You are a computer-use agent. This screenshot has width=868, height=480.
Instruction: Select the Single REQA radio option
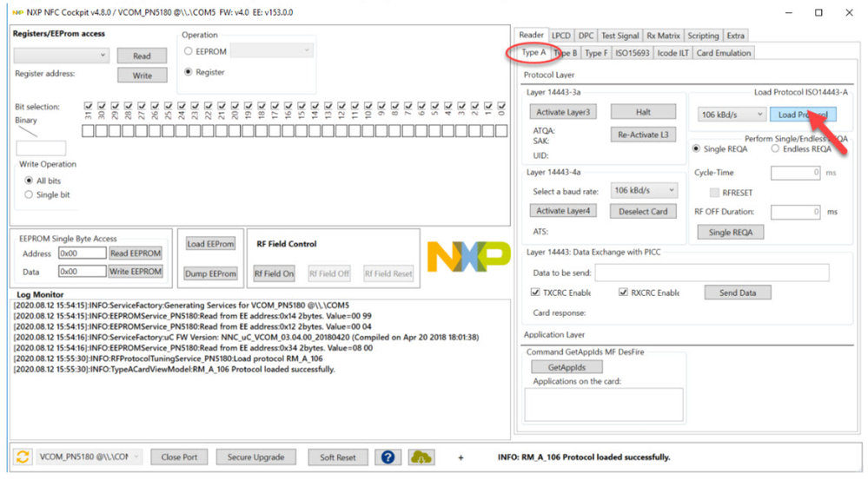[x=696, y=148]
